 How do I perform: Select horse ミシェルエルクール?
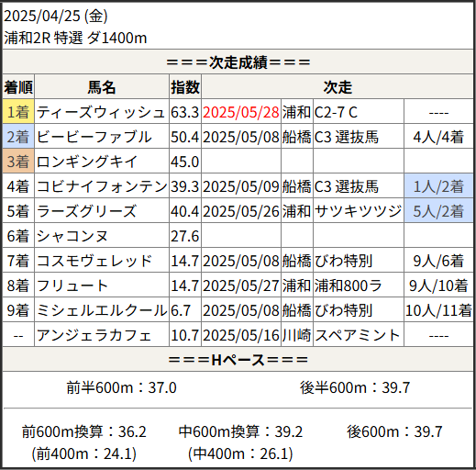tap(102, 310)
